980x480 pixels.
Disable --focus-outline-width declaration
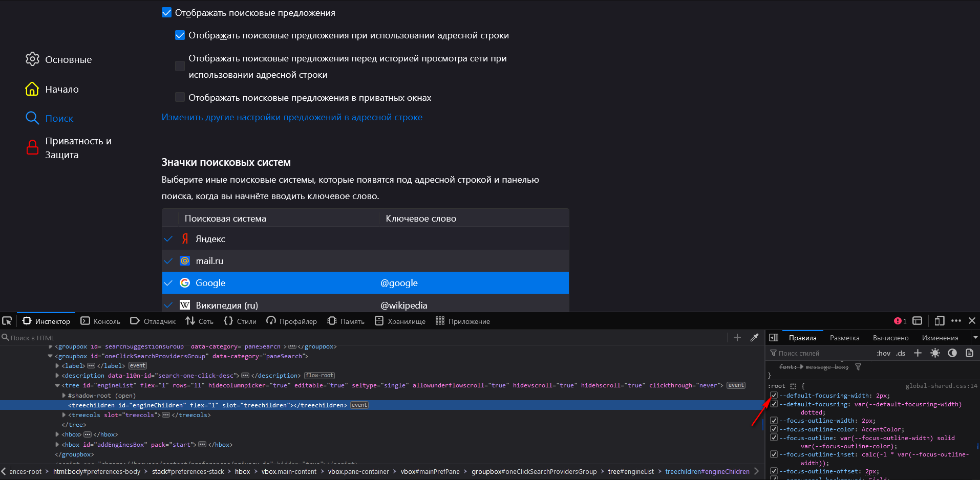[774, 421]
